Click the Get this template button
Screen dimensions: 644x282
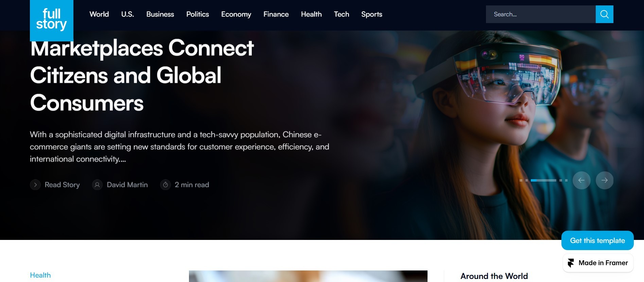point(597,240)
